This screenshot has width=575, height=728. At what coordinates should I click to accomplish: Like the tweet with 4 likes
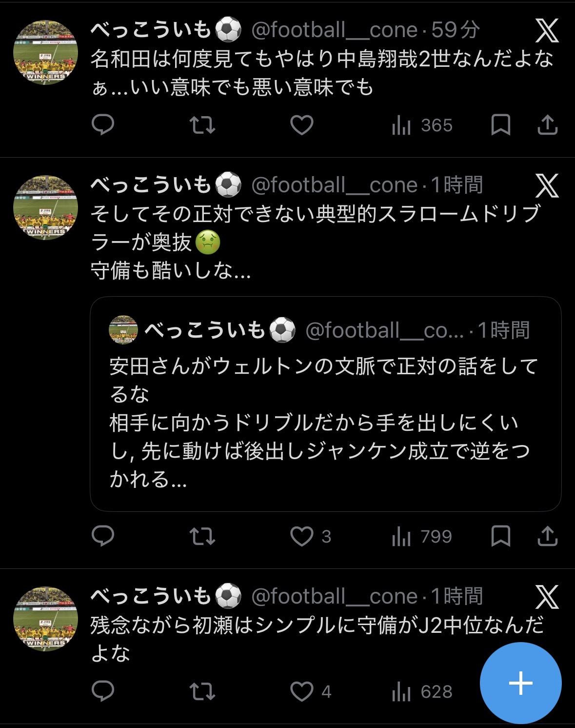302,691
